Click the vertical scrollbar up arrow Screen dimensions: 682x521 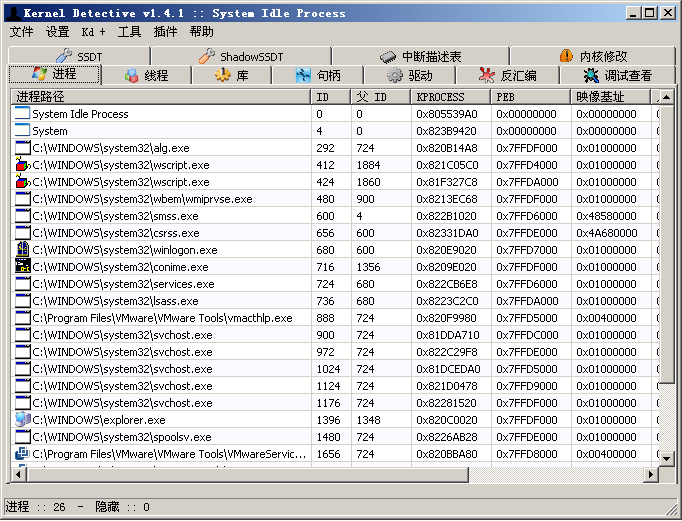666,97
